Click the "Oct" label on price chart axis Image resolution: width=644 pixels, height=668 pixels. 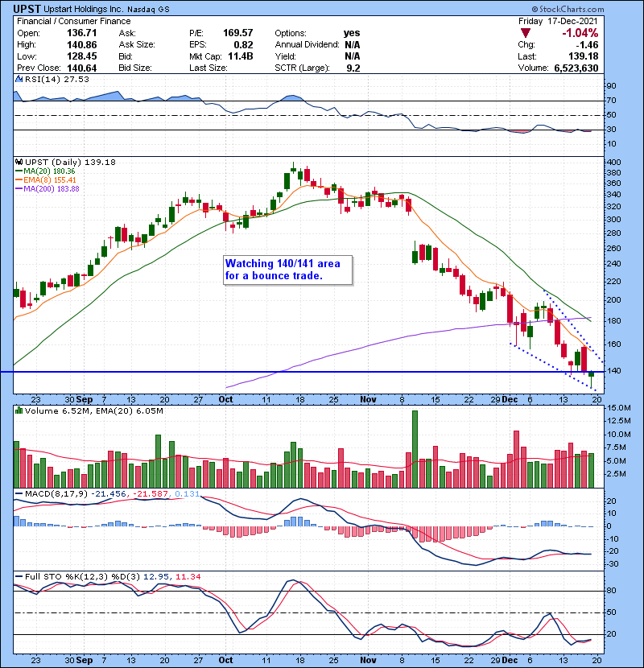tap(225, 399)
